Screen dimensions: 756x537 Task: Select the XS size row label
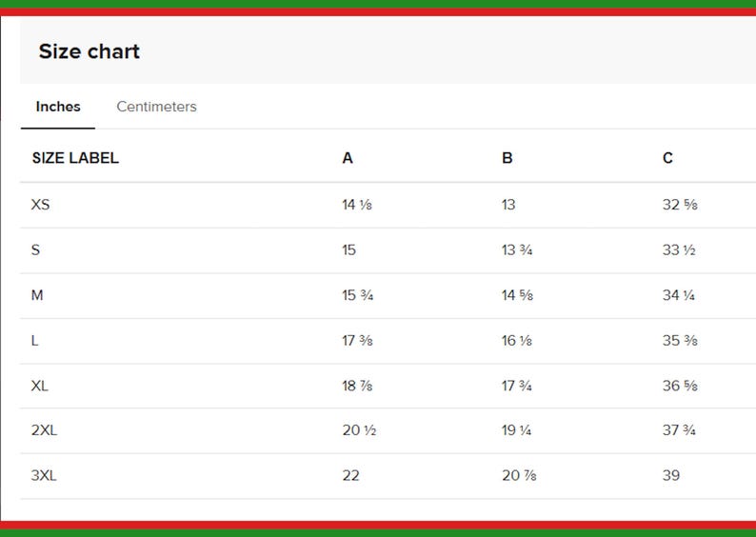[41, 205]
